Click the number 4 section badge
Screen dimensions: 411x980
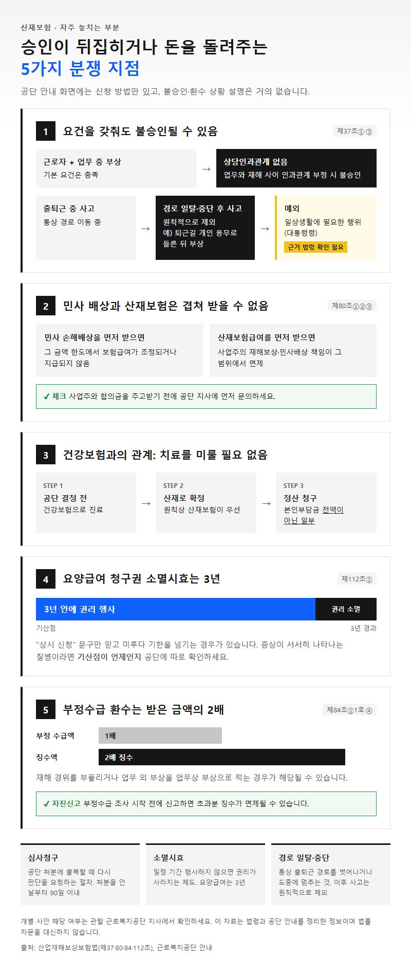46,579
